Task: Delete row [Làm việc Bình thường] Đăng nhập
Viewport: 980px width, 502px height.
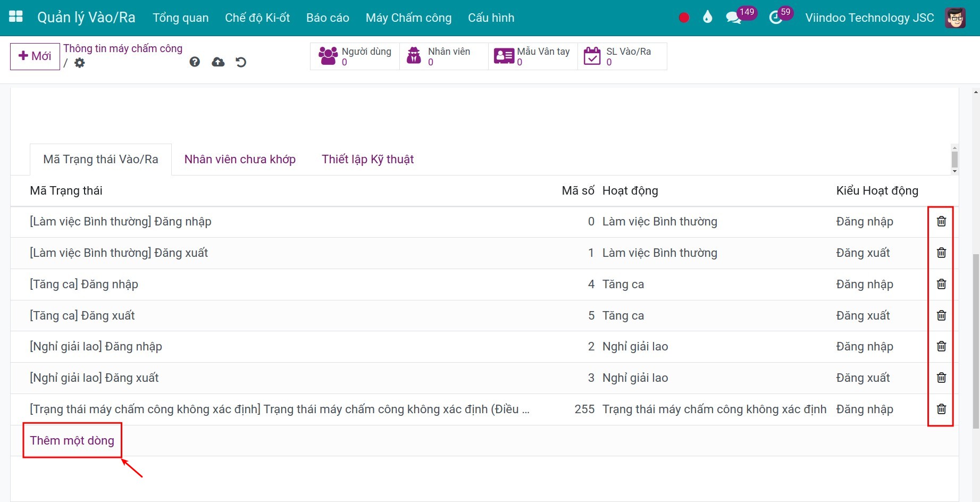Action: point(941,221)
